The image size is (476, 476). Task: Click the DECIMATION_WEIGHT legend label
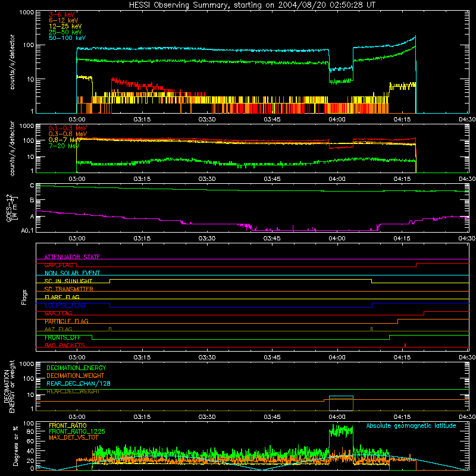[76, 375]
